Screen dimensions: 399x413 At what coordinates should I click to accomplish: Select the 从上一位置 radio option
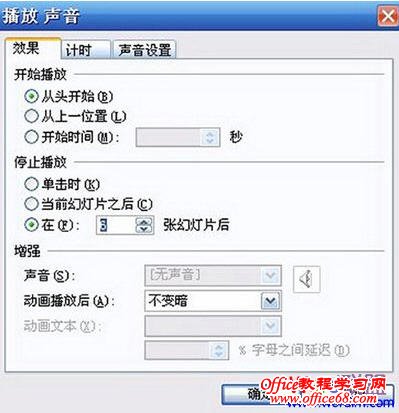point(31,116)
